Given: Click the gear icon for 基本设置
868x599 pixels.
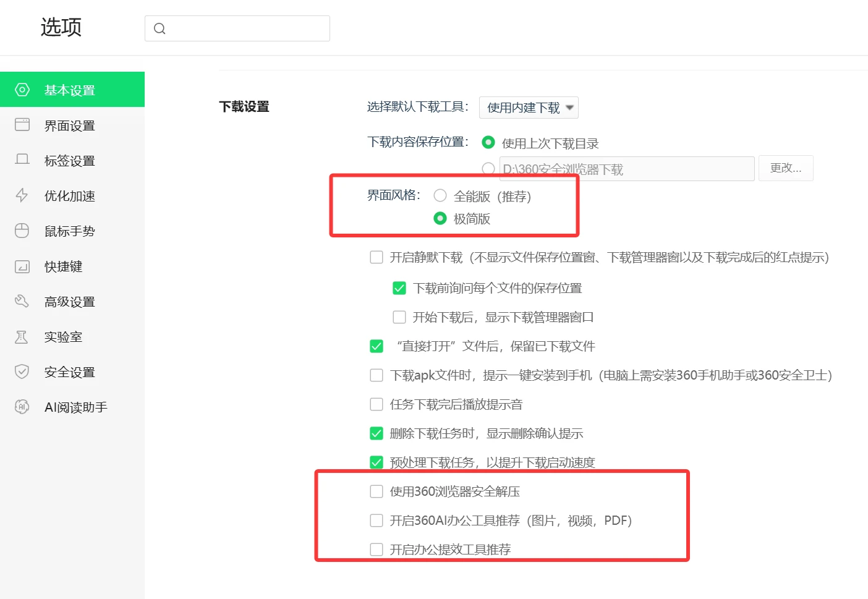Looking at the screenshot, I should pos(22,90).
